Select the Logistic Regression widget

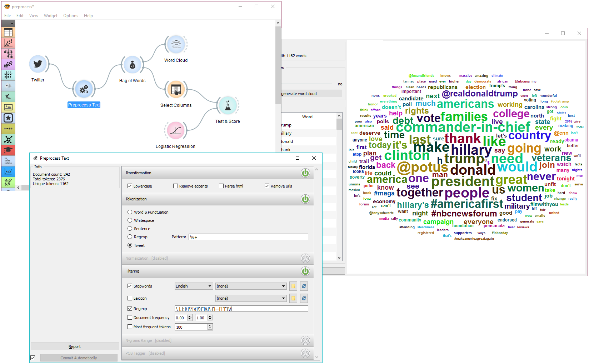[x=175, y=131]
